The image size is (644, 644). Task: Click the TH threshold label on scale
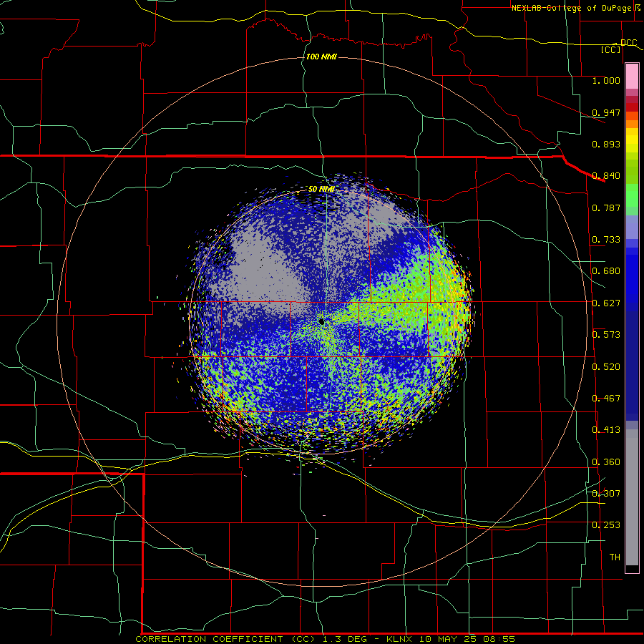(x=615, y=557)
